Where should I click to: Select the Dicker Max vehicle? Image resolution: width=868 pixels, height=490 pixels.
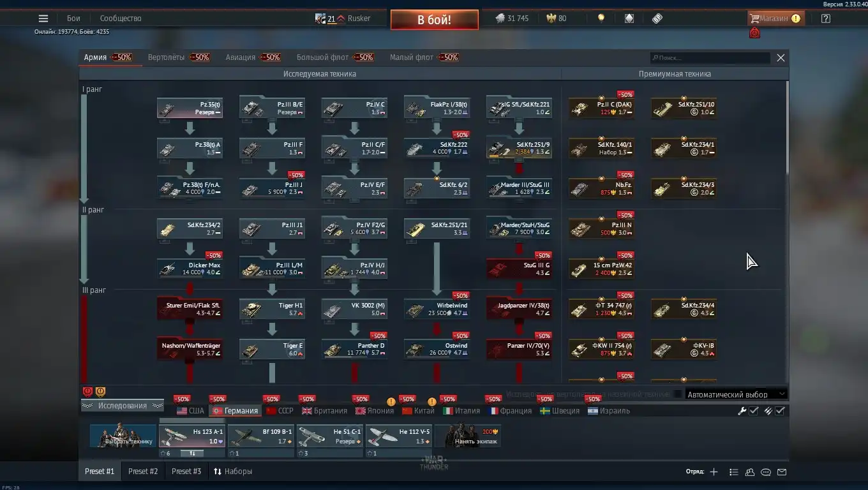[x=190, y=269]
